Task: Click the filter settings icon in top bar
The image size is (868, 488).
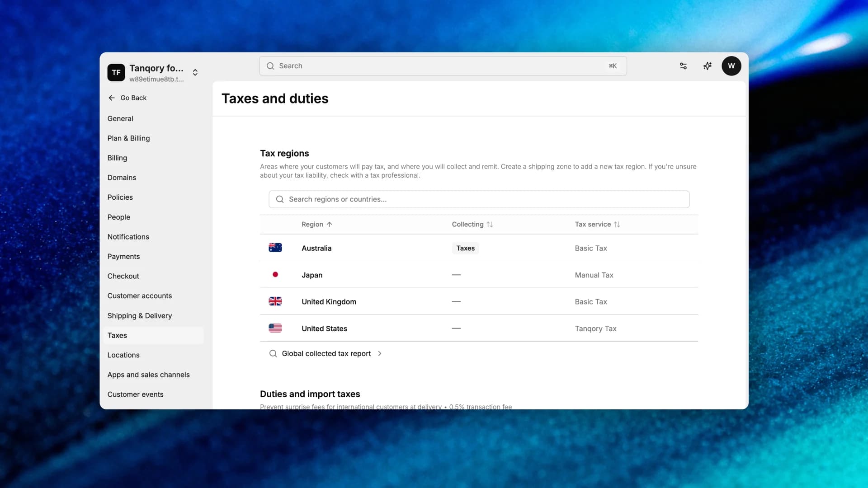Action: coord(683,66)
